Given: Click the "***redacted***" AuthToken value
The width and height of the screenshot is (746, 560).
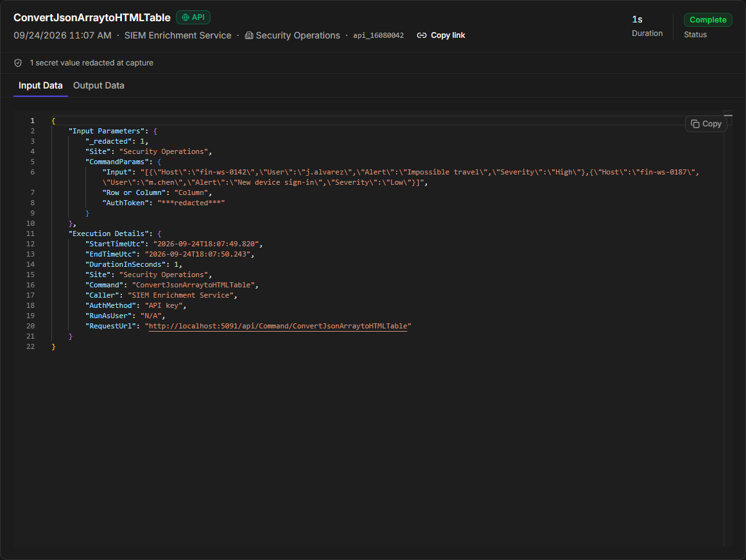Looking at the screenshot, I should tap(191, 203).
